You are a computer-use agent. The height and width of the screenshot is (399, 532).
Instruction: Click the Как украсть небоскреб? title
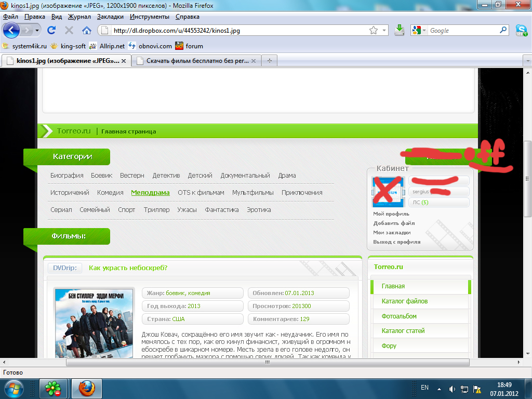click(x=128, y=268)
